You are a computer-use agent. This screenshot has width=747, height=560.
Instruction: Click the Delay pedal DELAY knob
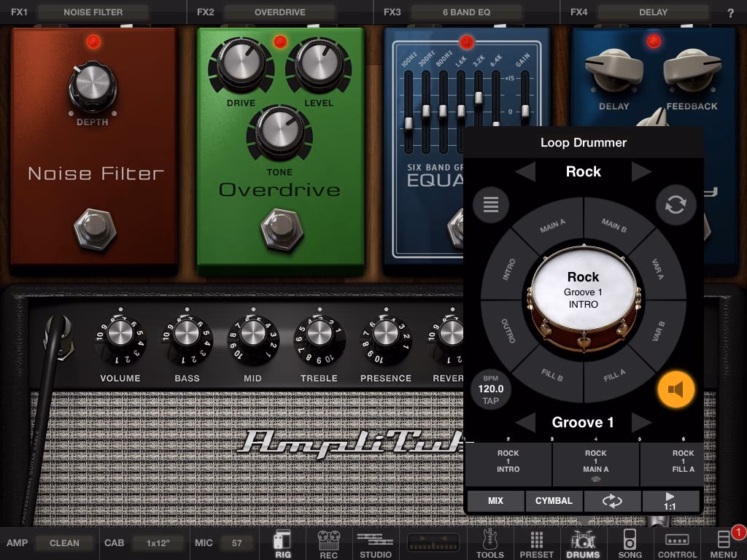click(614, 69)
